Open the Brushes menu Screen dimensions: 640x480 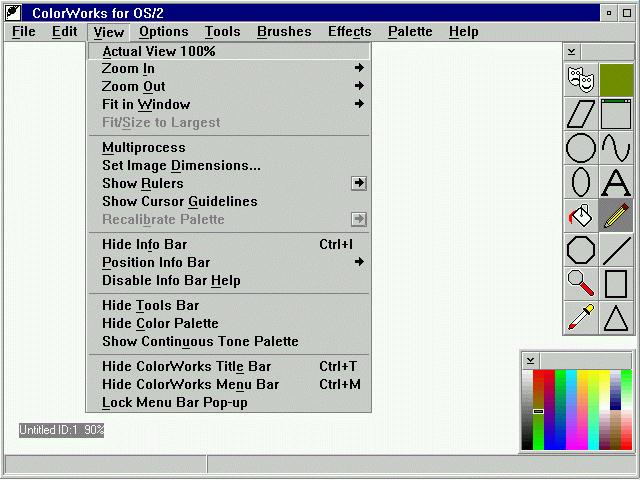[x=284, y=31]
